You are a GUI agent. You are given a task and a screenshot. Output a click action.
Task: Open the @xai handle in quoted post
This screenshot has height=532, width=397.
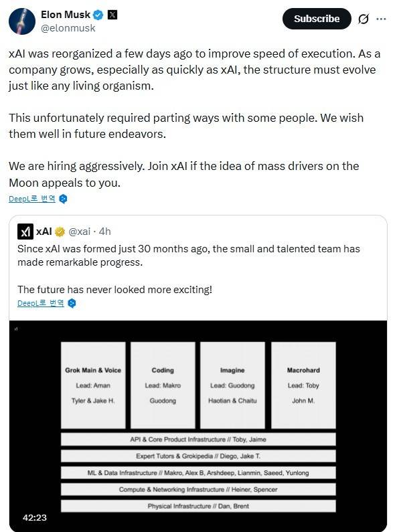[x=80, y=232]
